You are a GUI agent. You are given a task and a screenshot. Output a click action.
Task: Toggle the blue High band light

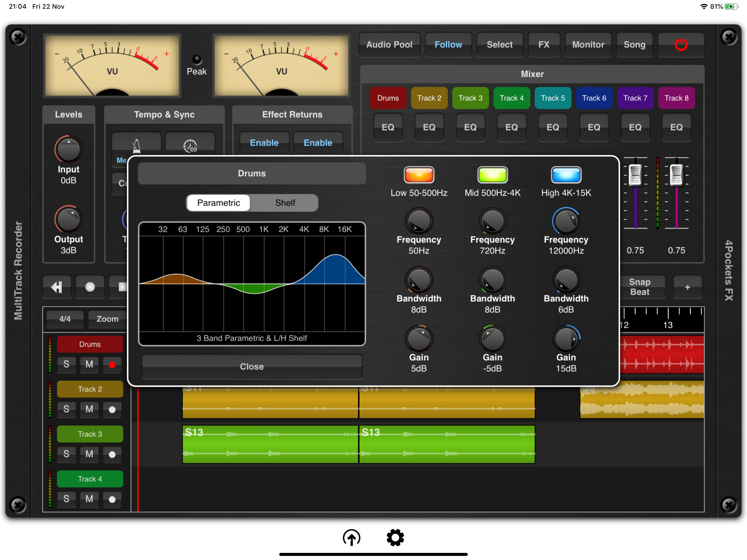pos(566,175)
